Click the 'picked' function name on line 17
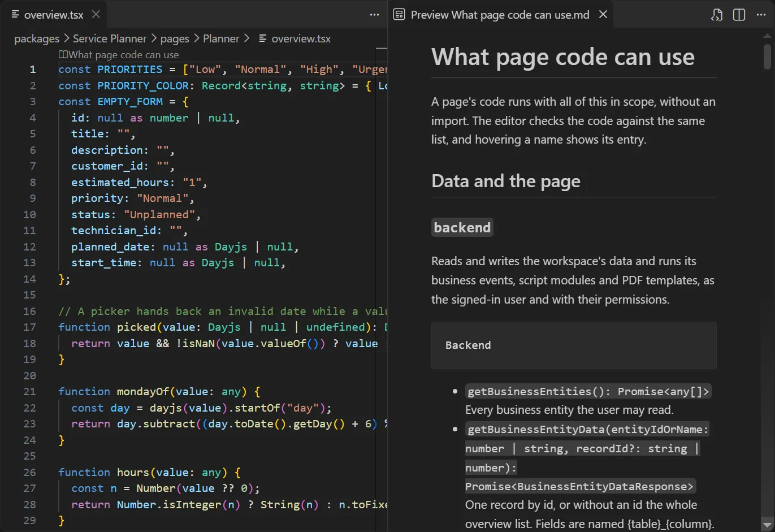The width and height of the screenshot is (775, 532). (137, 327)
